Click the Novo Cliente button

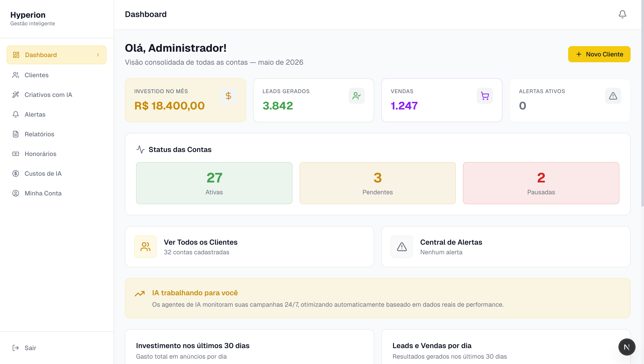pos(599,54)
